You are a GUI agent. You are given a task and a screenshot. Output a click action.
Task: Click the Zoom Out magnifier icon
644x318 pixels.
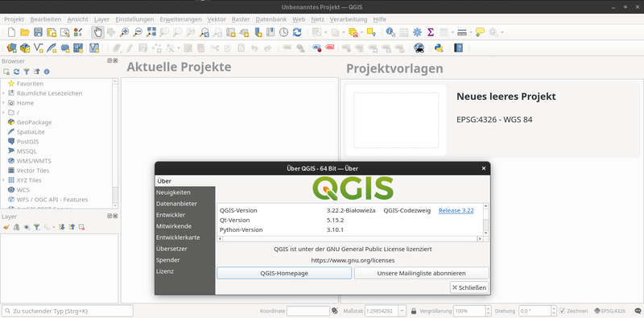(138, 32)
